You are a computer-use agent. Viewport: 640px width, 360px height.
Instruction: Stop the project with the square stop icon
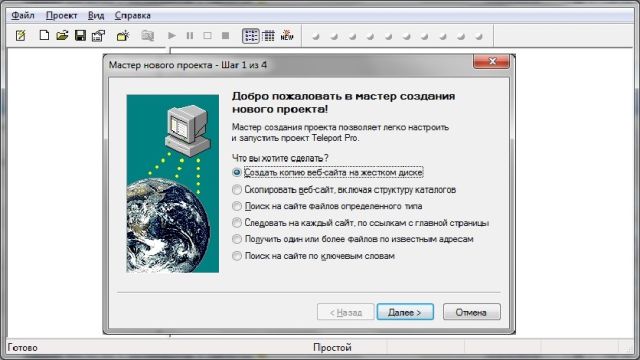(x=225, y=36)
